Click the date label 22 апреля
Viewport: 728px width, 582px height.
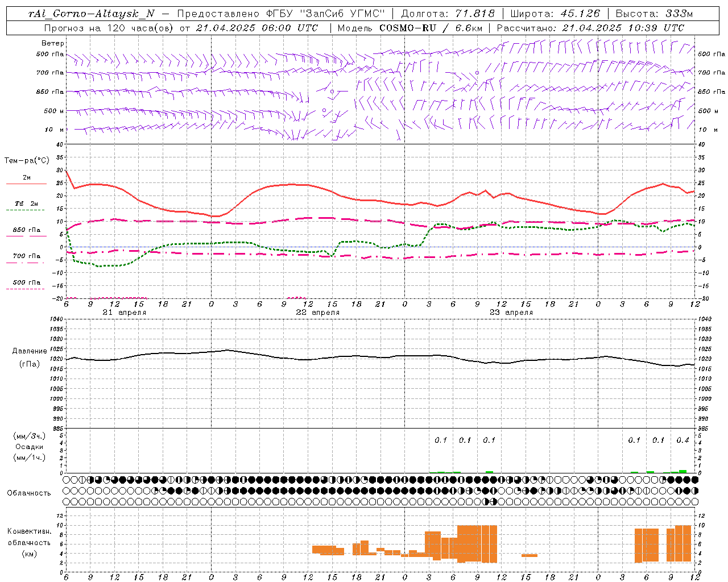pyautogui.click(x=317, y=313)
